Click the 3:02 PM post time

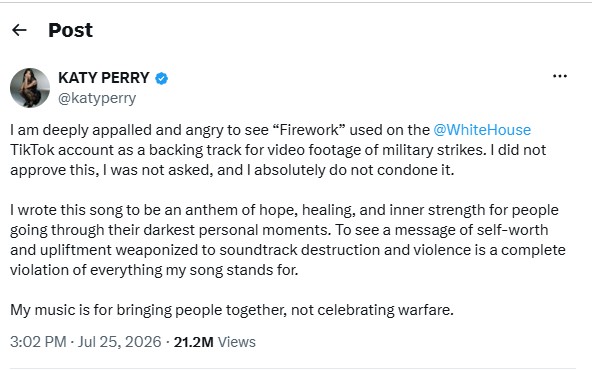[x=38, y=342]
